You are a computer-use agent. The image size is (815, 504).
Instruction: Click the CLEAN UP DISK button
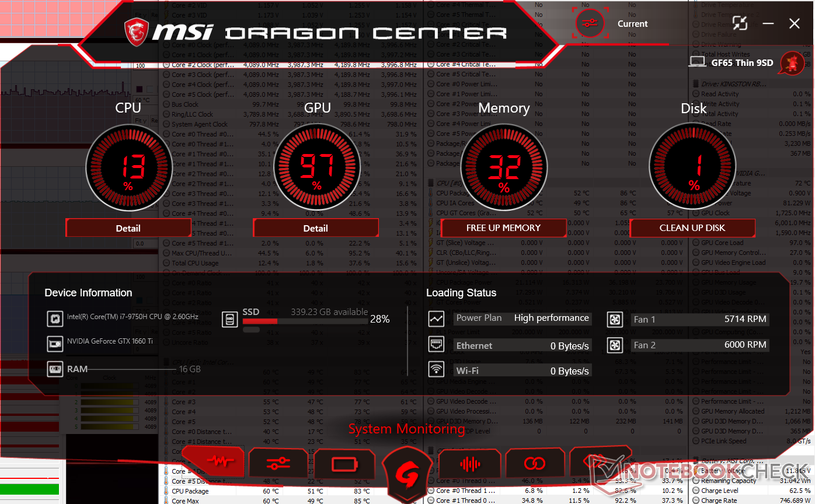point(692,228)
